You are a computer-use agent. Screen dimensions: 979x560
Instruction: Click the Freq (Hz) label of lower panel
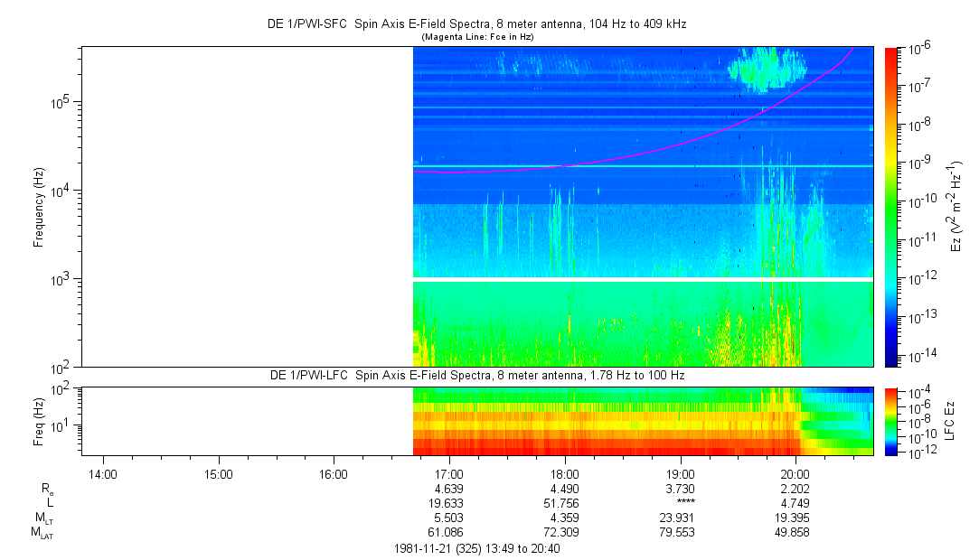pos(39,421)
